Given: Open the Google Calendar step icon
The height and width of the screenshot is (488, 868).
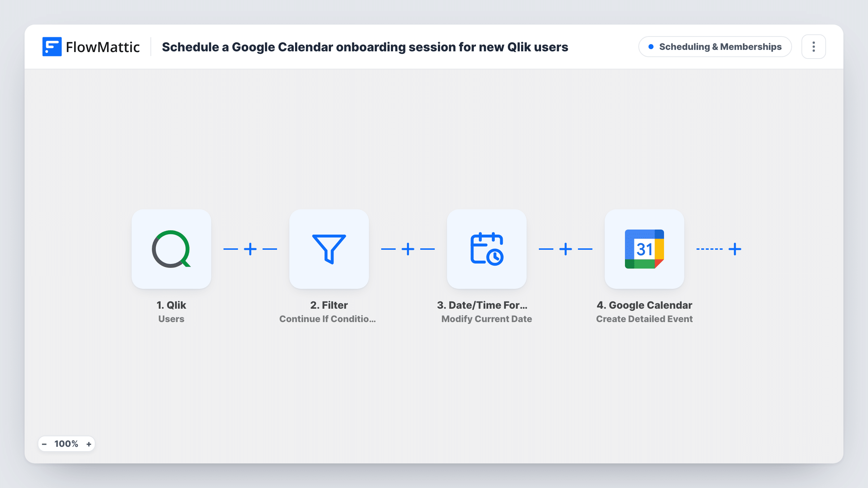Looking at the screenshot, I should [x=644, y=249].
